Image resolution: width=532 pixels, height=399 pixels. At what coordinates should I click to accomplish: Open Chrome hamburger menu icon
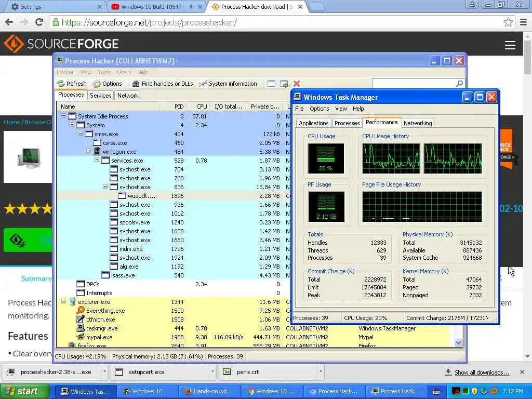524,22
